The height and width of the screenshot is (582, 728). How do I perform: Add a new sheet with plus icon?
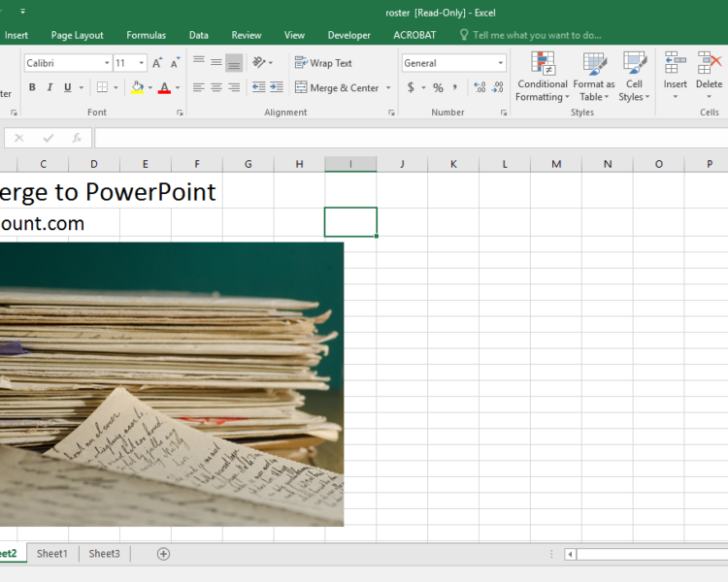click(163, 554)
